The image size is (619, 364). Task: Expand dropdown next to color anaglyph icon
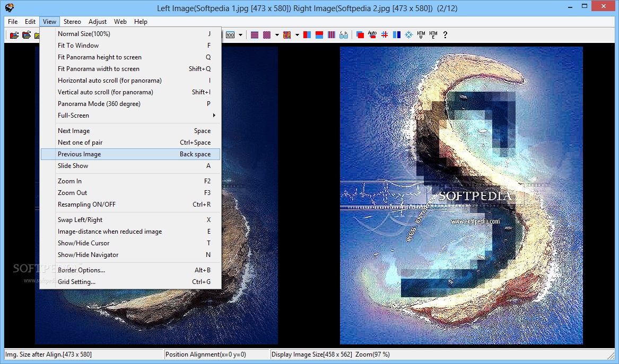point(297,35)
